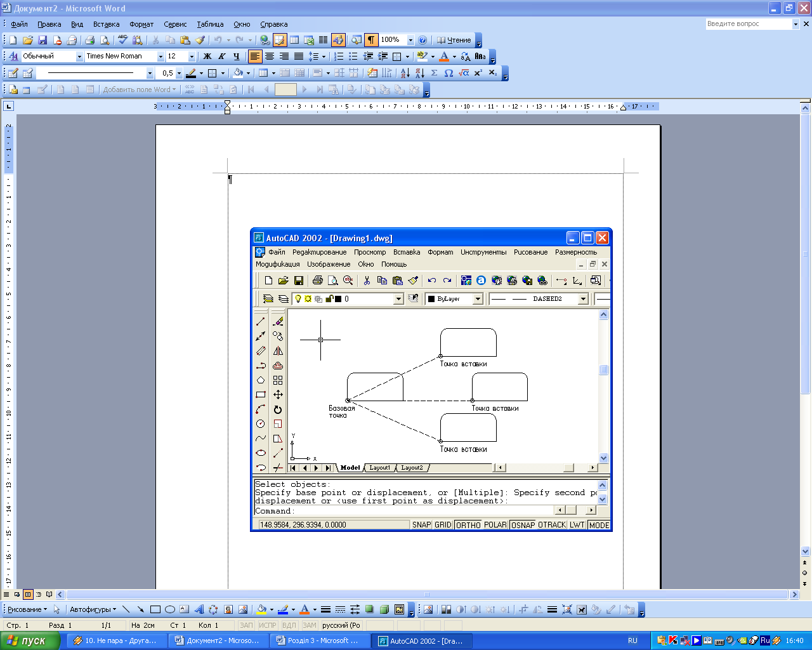Save the document with the floppy icon
This screenshot has height=650, width=812.
pyautogui.click(x=43, y=40)
